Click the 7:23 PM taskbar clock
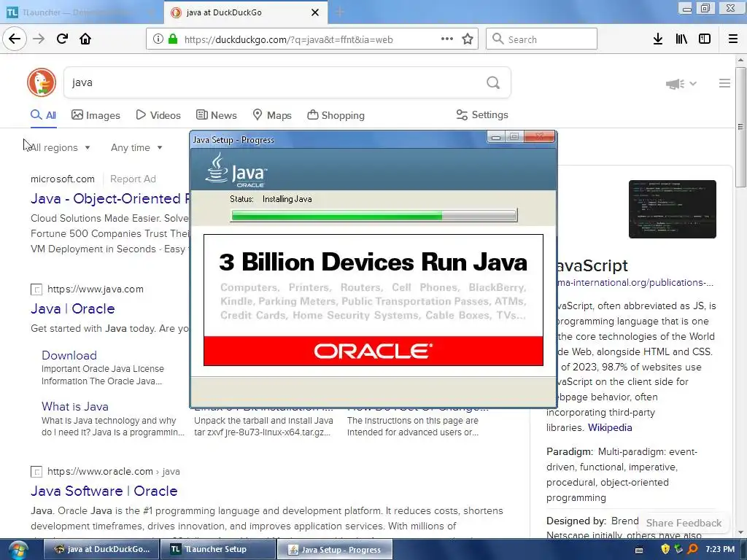This screenshot has width=747, height=560. (720, 549)
